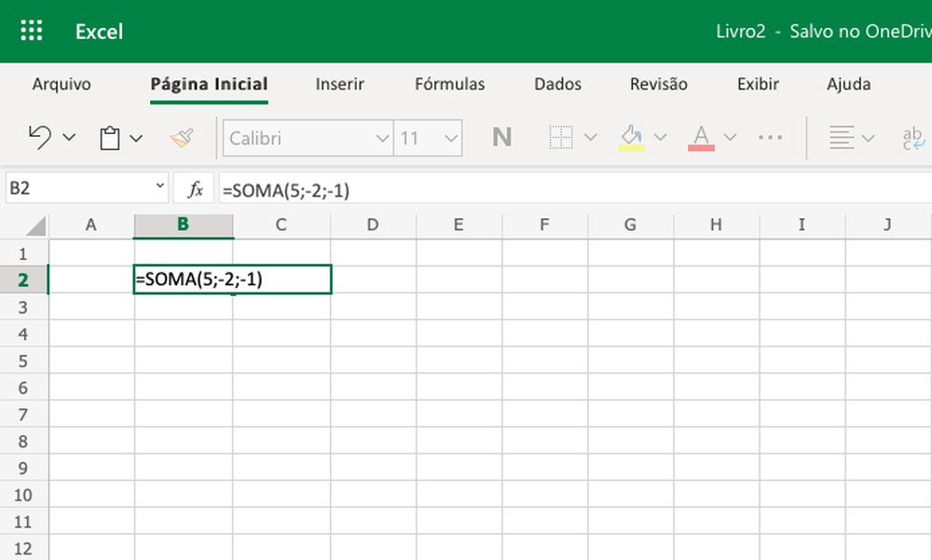
Task: Open the Microsoft 365 app launcher grid
Action: pos(31,30)
